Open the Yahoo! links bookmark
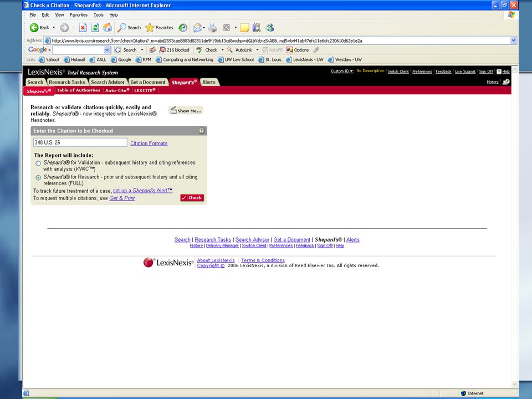This screenshot has height=399, width=532. tap(49, 60)
